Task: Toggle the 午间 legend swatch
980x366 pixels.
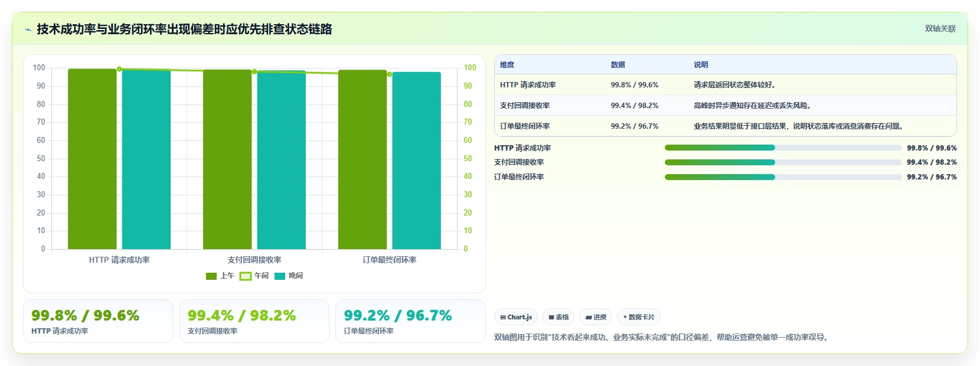Action: tap(246, 276)
